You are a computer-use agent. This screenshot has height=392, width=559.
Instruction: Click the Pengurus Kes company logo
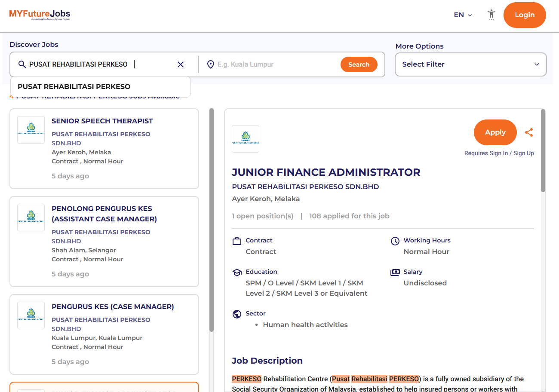click(31, 315)
